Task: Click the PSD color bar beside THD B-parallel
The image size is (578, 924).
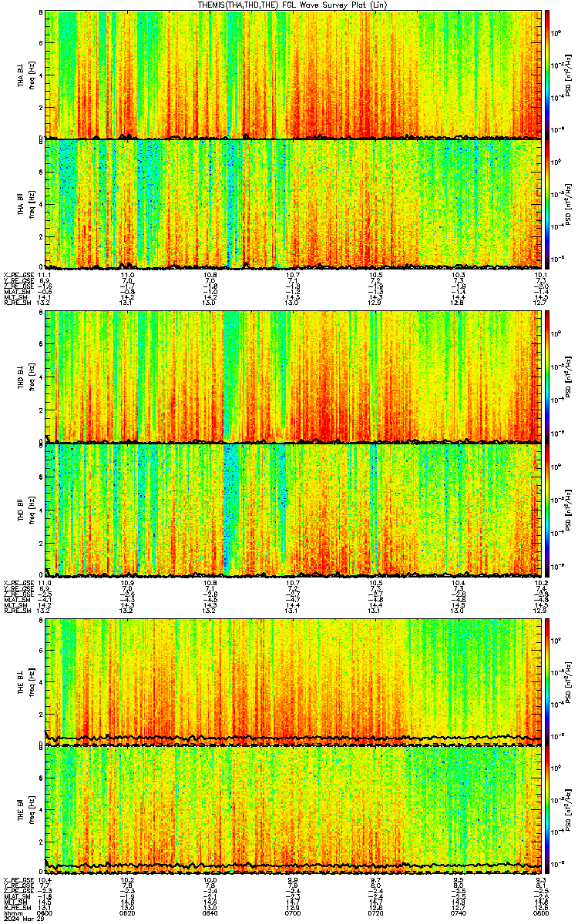Action: (x=547, y=509)
